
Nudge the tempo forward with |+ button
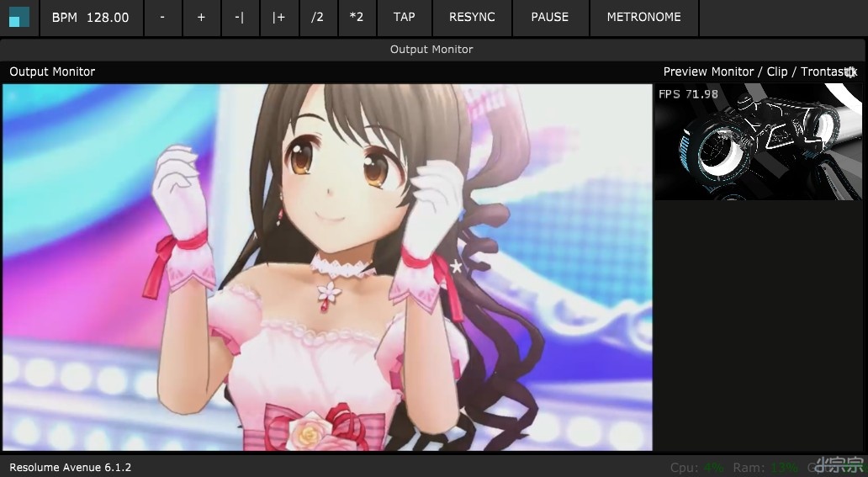click(x=279, y=17)
